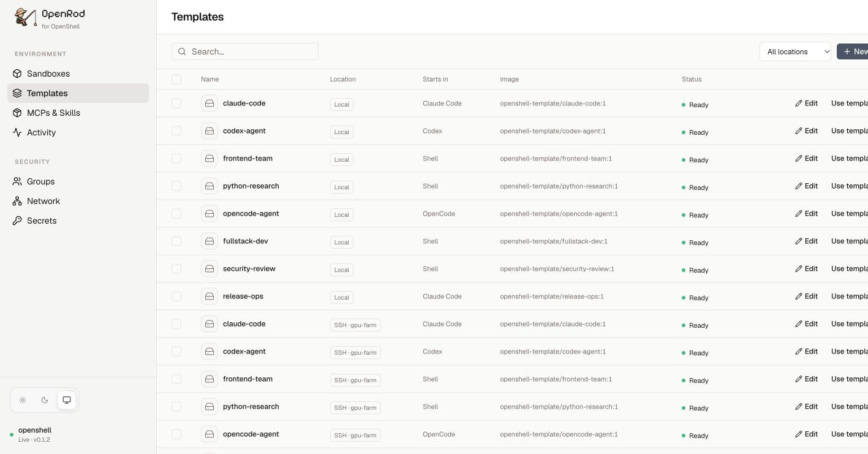Open the All locations dropdown
The height and width of the screenshot is (454, 868).
tap(795, 51)
